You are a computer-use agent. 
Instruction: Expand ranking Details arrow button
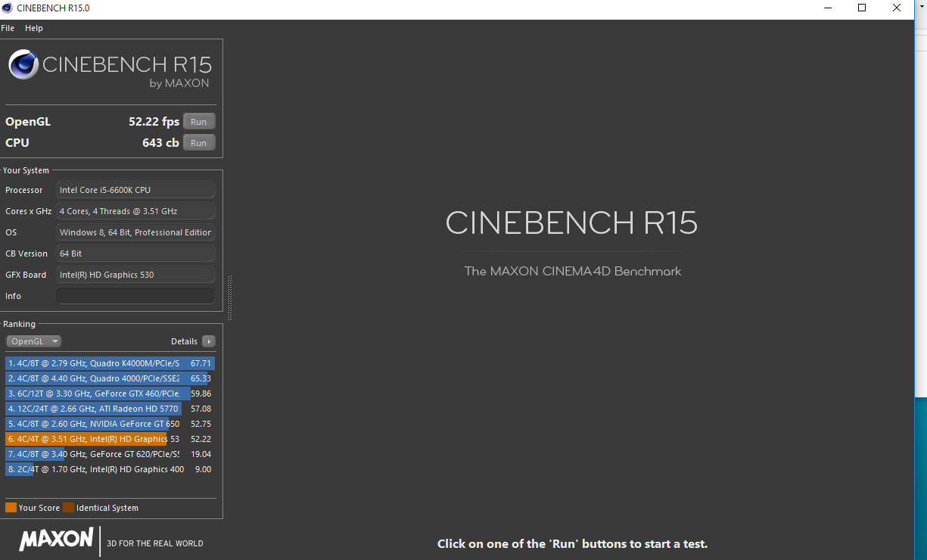coord(209,341)
